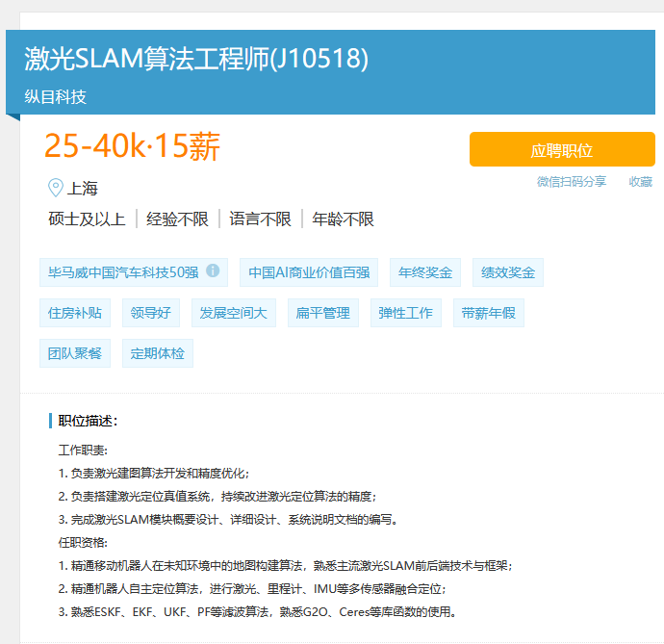Screen dimensions: 664x644
Task: Click the location pin icon next to 上海
Action: pos(56,188)
